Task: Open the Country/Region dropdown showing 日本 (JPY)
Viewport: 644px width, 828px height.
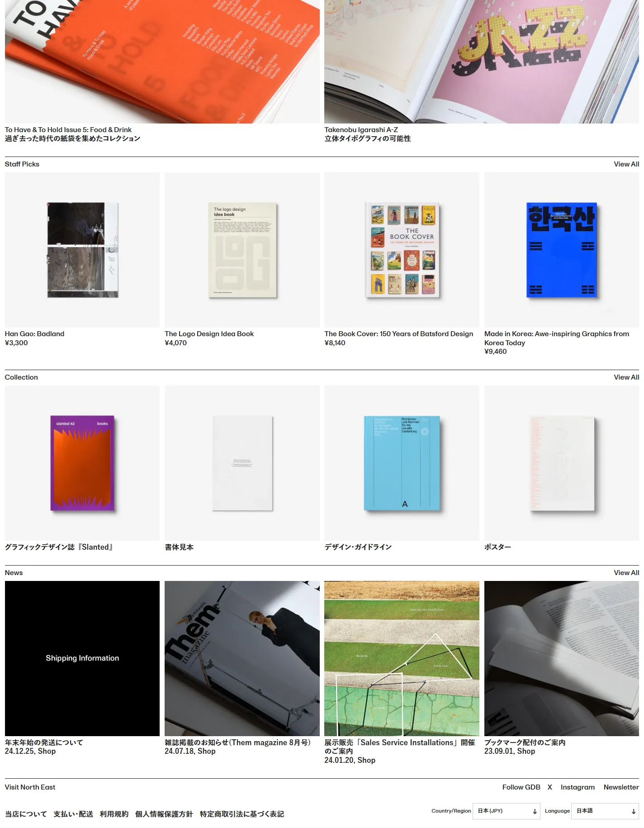Action: click(507, 811)
